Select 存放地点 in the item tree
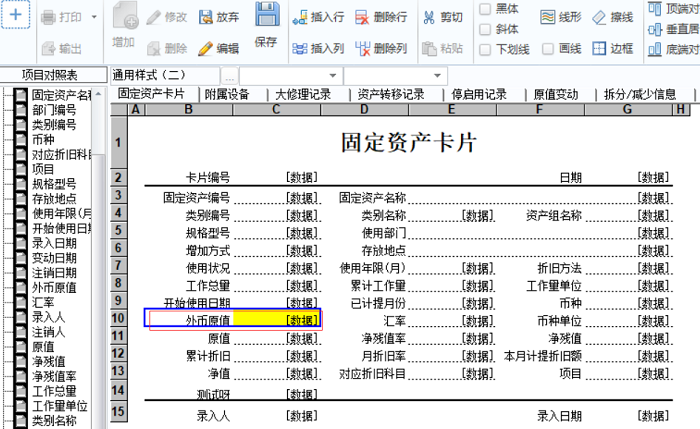Viewport: 700px width, 429px height. click(x=54, y=198)
